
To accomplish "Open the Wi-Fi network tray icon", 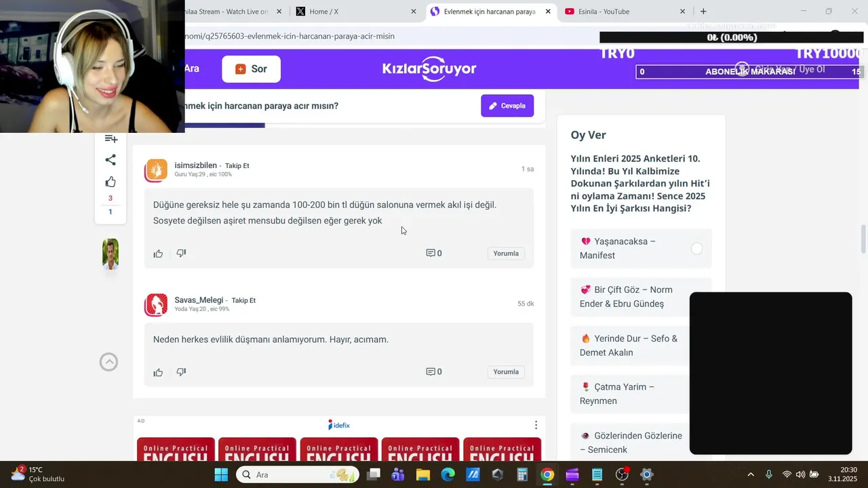I will pyautogui.click(x=787, y=474).
